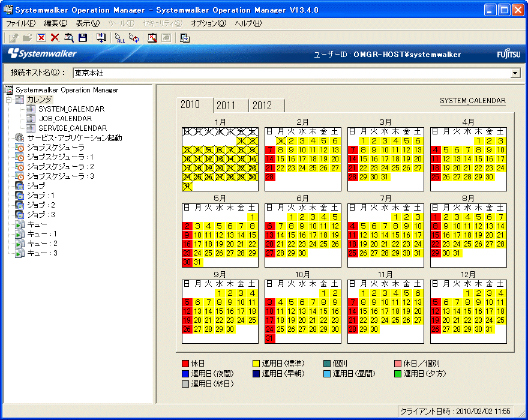The width and height of the screenshot is (528, 420).
Task: Select the unnumbered ジョブ tree item
Action: click(36, 186)
